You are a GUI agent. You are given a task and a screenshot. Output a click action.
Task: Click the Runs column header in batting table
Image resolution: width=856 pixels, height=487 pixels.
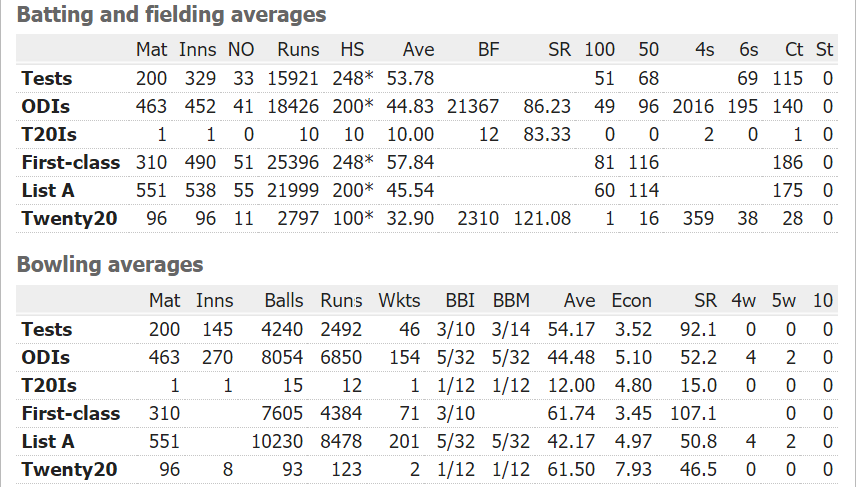pos(298,50)
